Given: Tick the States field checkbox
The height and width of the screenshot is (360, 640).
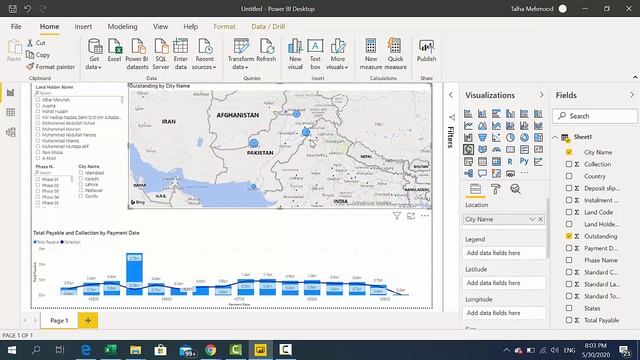Looking at the screenshot, I should coord(569,308).
